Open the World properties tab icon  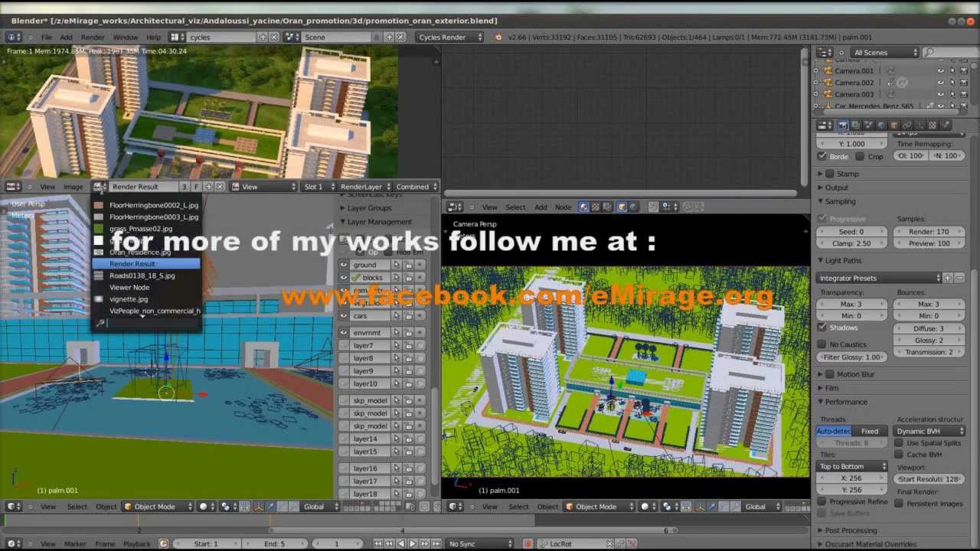tap(881, 125)
